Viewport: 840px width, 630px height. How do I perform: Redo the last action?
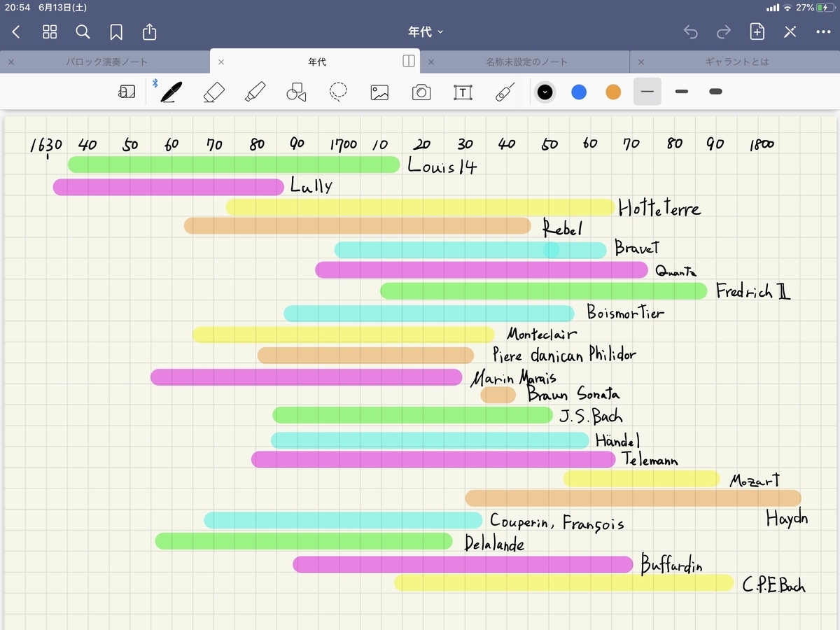tap(724, 32)
